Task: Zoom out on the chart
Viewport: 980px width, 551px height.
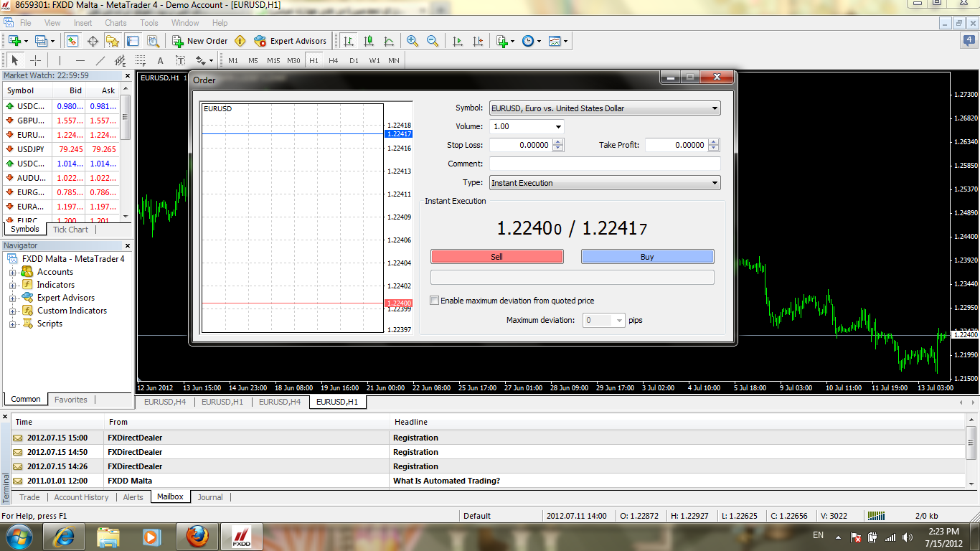Action: coord(433,41)
